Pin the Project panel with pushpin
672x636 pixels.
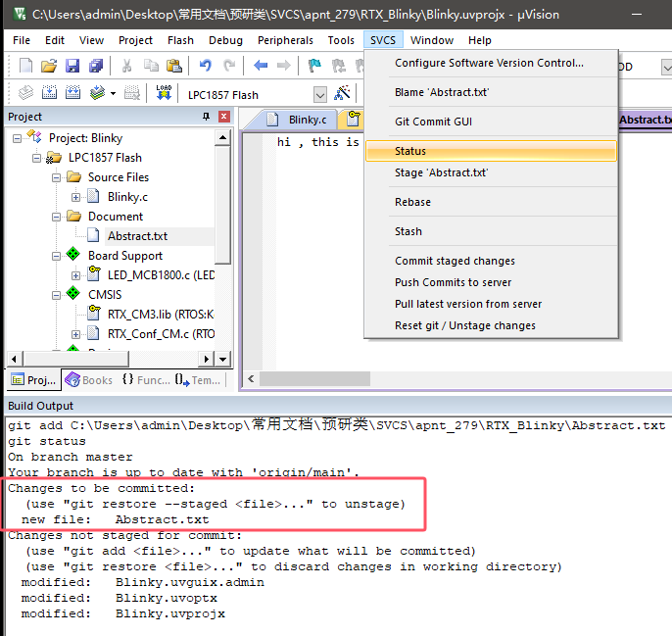point(206,117)
